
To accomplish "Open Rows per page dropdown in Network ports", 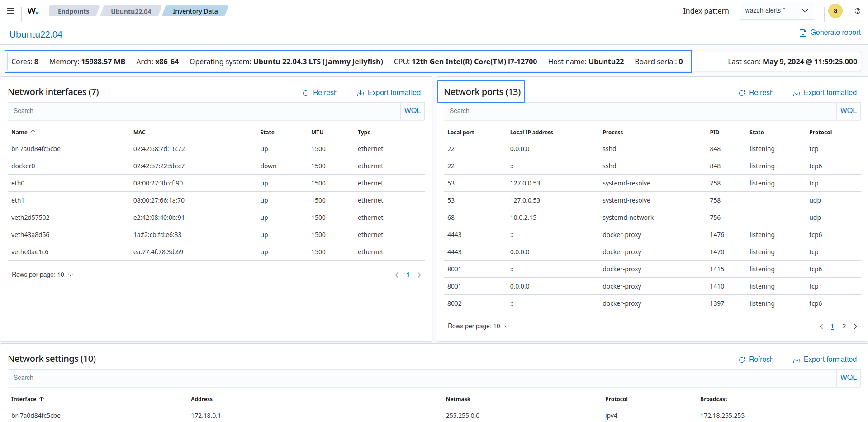I will coord(478,326).
